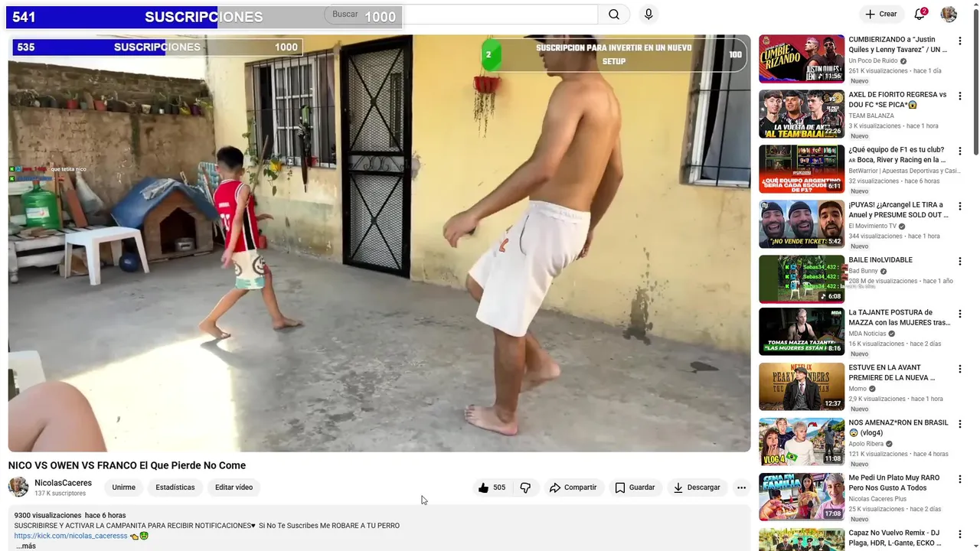Open the account avatar menu
Image resolution: width=980 pixels, height=551 pixels.
point(949,15)
